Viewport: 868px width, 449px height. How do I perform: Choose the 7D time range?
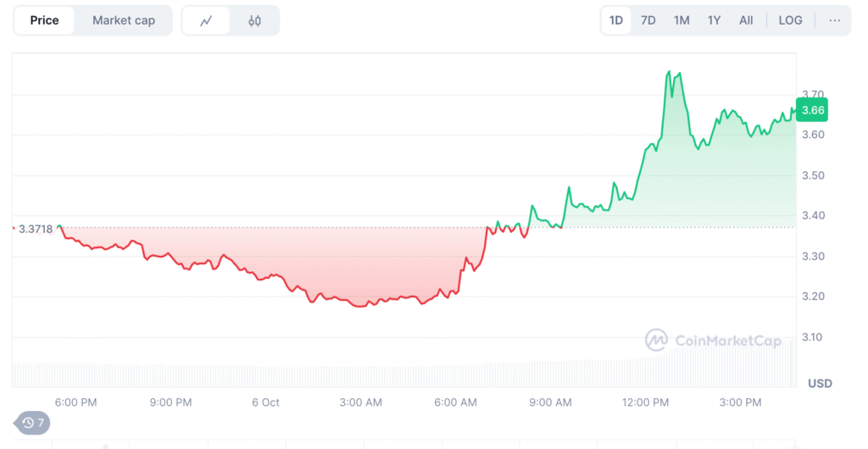tap(648, 20)
